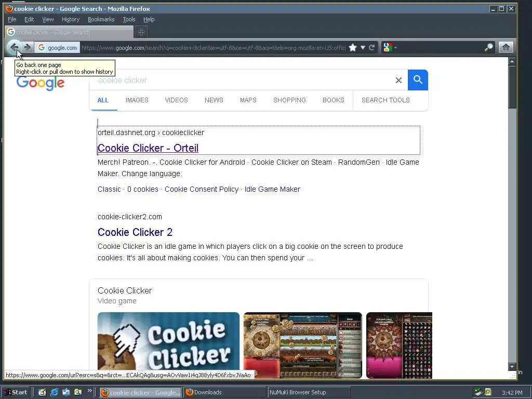
Task: Click the first quick launch icon
Action: 42,392
